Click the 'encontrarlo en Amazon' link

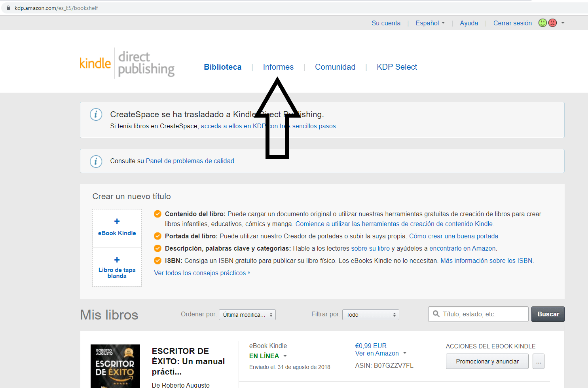pyautogui.click(x=463, y=248)
